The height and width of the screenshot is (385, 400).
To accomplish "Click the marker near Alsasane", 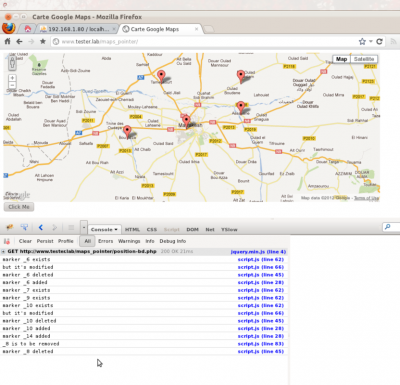I will pos(241,108).
